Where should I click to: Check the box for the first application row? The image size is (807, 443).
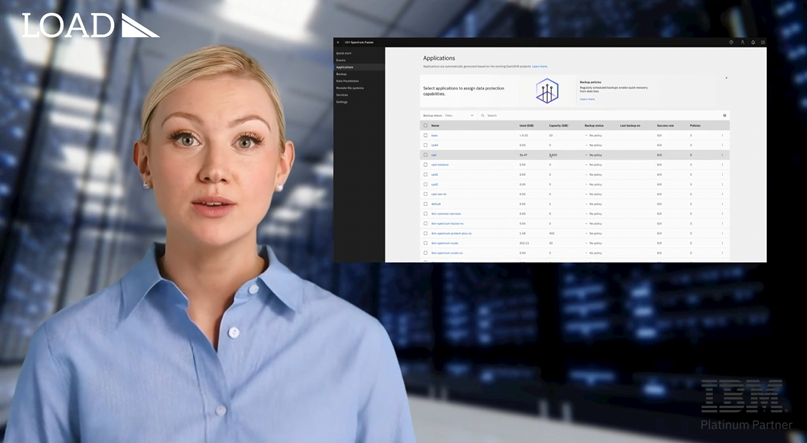coord(425,135)
